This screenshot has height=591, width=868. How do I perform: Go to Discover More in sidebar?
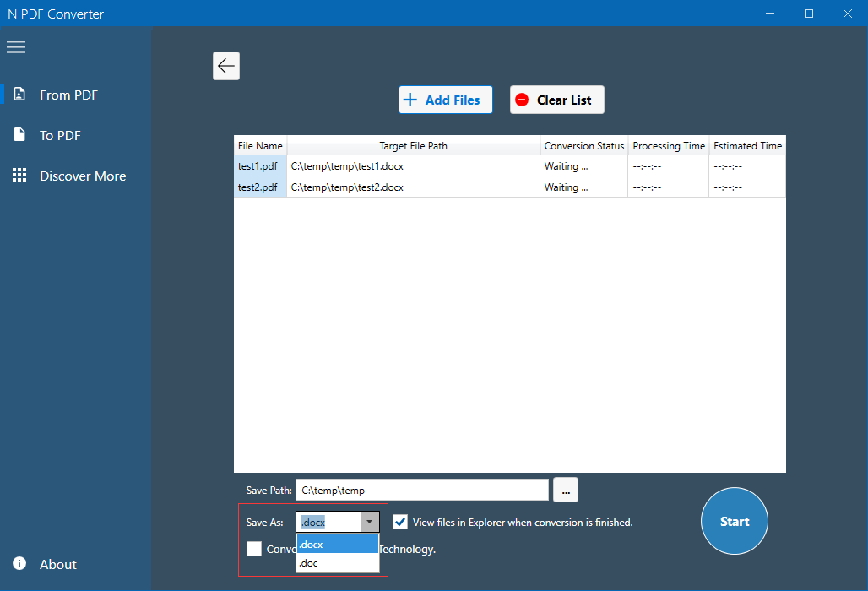tap(83, 176)
